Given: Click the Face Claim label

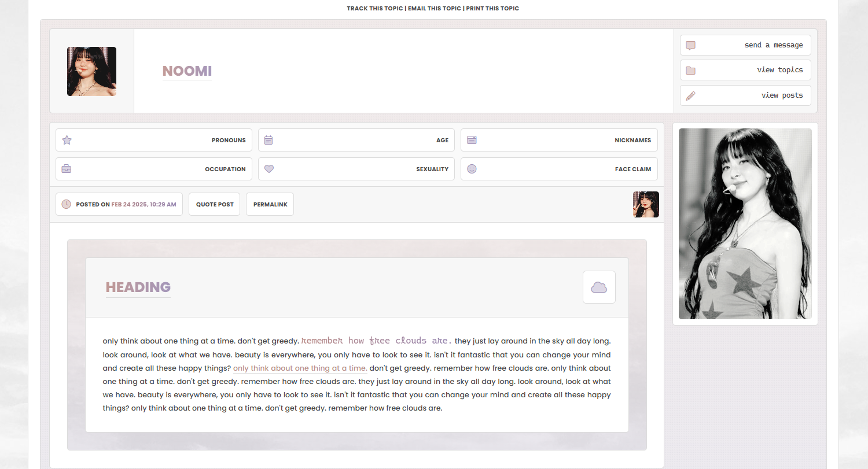Looking at the screenshot, I should (x=632, y=169).
